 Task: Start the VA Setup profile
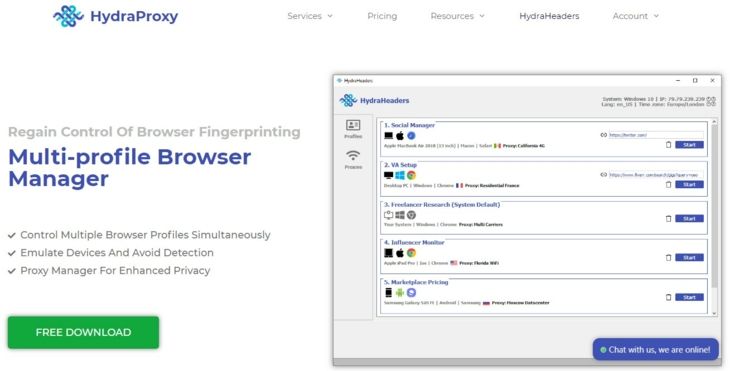pos(689,185)
